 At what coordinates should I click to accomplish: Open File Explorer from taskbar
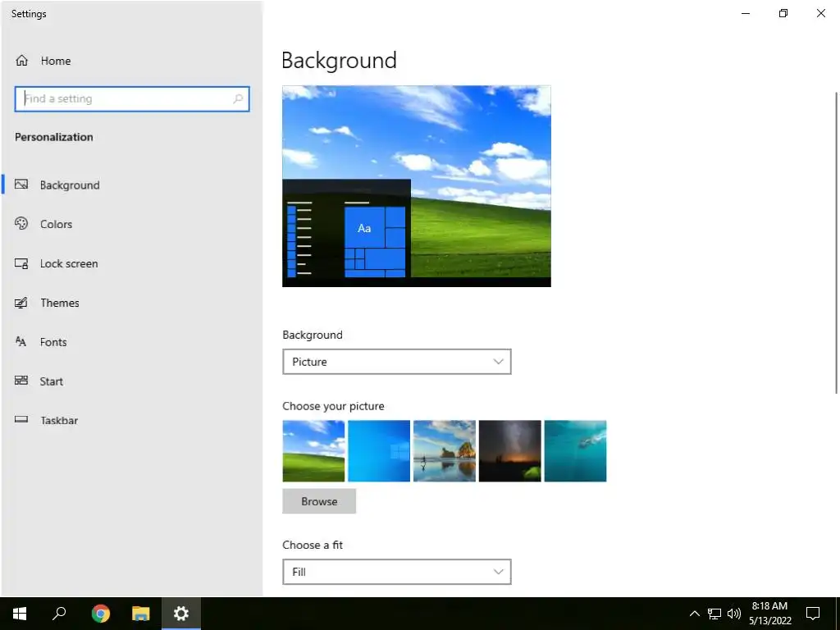click(141, 614)
